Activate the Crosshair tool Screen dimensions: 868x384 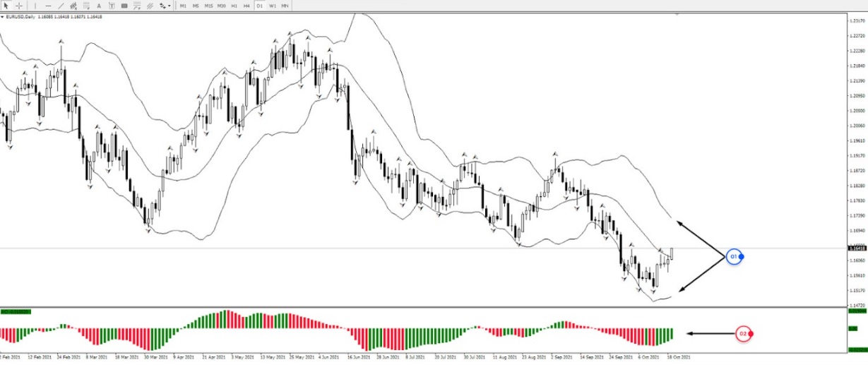click(19, 6)
